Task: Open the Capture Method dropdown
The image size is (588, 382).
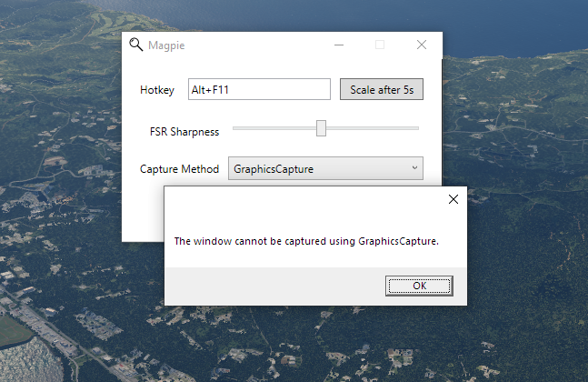Action: [325, 168]
